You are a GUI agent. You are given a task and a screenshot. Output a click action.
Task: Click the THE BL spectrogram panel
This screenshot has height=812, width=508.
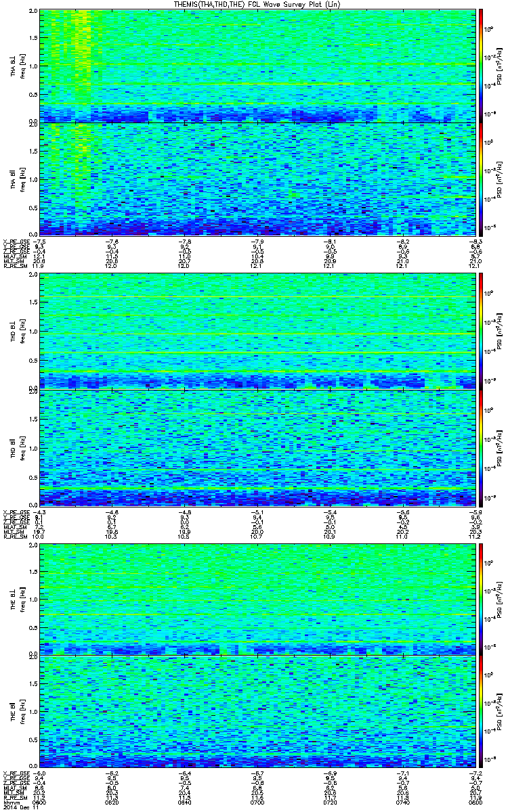(257, 599)
